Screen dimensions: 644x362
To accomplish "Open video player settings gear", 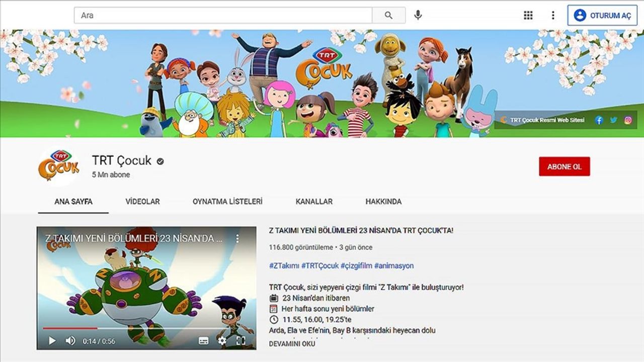I will 222,341.
